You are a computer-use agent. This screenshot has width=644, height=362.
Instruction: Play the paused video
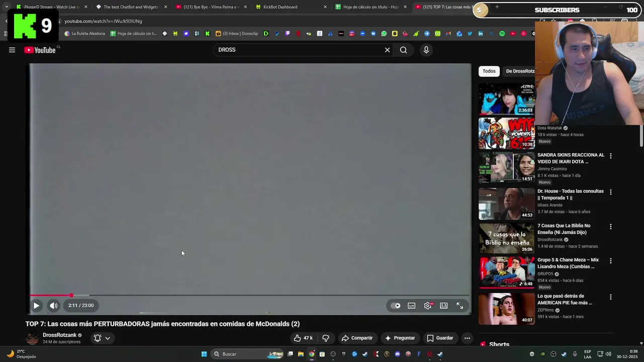pyautogui.click(x=36, y=305)
